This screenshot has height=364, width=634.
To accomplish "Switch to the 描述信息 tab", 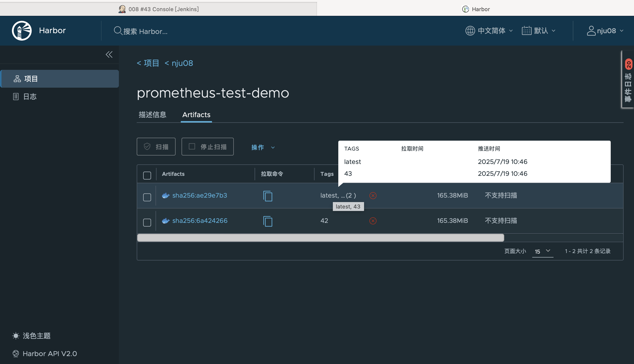I will [153, 115].
